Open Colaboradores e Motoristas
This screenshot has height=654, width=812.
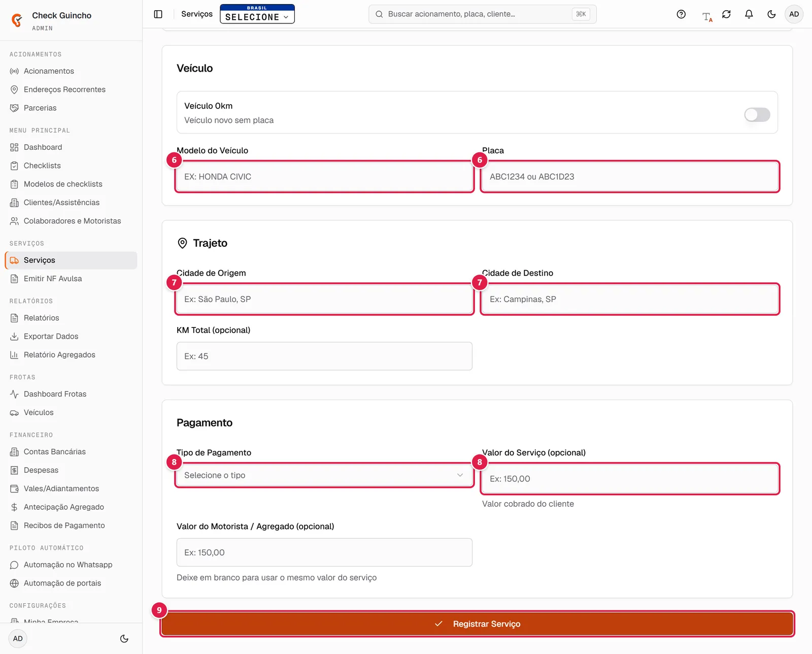pyautogui.click(x=71, y=221)
